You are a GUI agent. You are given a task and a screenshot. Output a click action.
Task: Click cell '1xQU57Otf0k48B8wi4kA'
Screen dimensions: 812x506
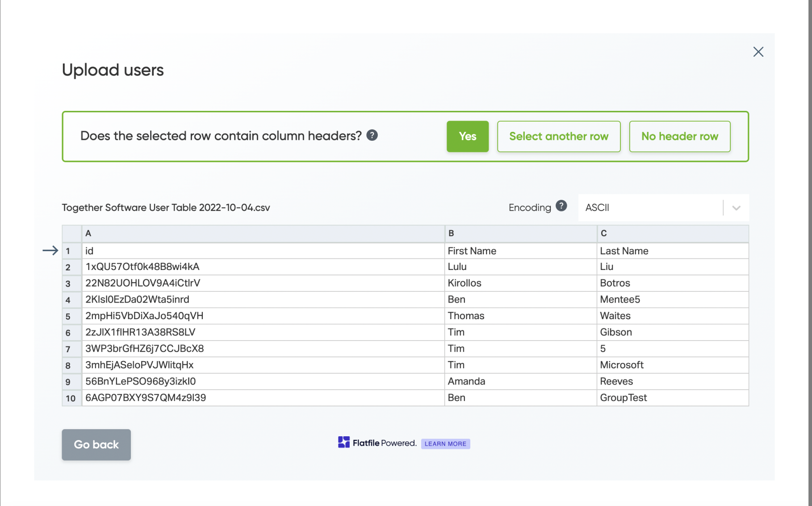263,267
